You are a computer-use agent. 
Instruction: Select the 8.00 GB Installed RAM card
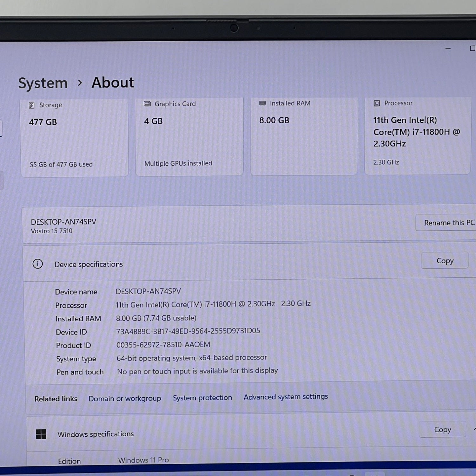click(x=304, y=136)
